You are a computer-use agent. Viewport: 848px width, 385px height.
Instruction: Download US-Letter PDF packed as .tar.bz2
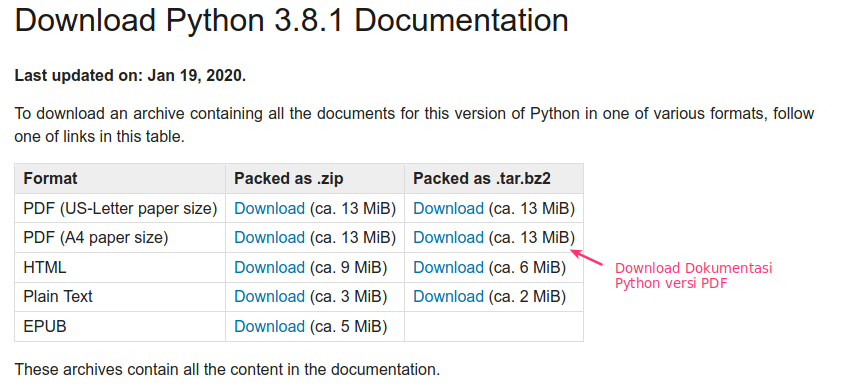tap(448, 208)
